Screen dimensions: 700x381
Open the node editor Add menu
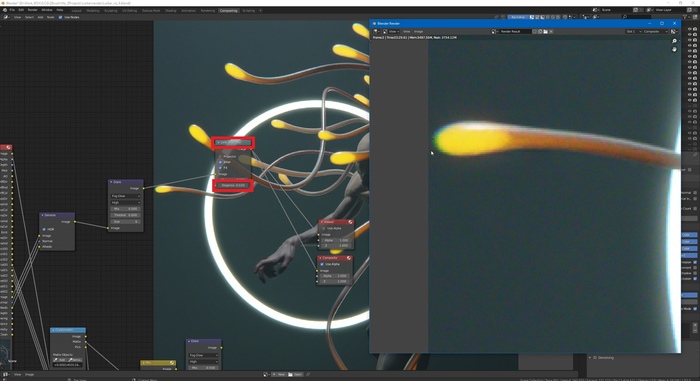coord(40,17)
